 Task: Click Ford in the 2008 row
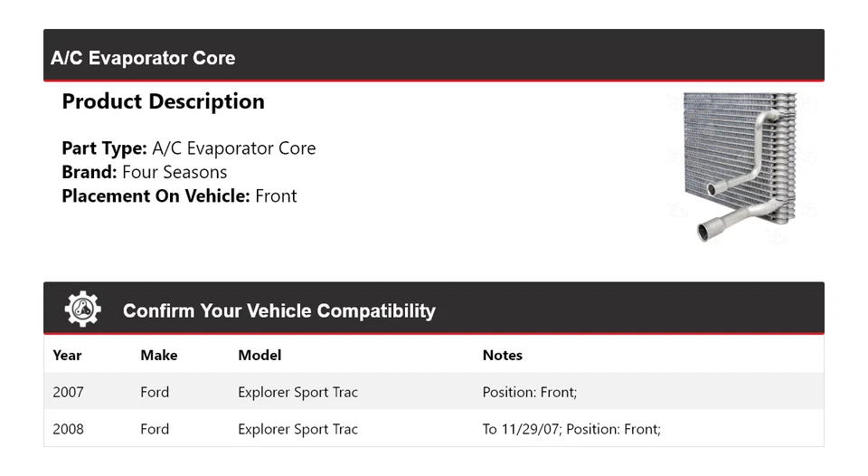click(x=155, y=429)
